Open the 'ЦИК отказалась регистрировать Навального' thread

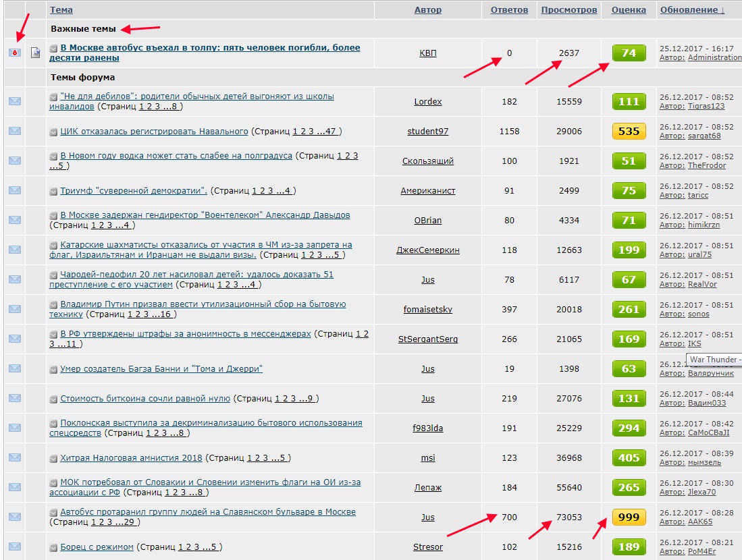pos(154,131)
